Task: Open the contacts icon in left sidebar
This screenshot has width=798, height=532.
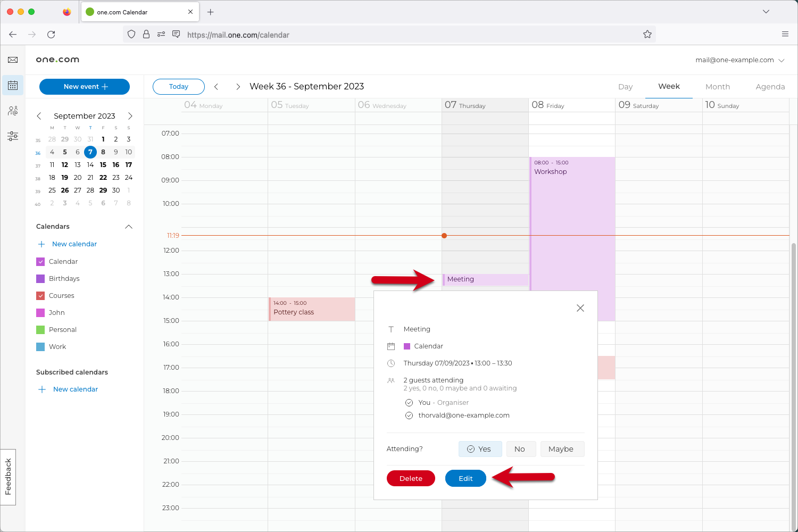Action: coord(13,111)
